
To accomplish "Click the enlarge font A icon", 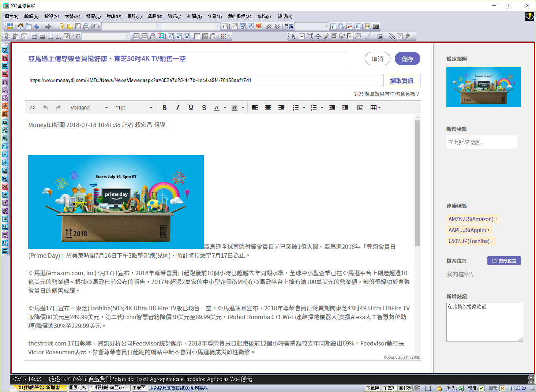I will [x=170, y=36].
